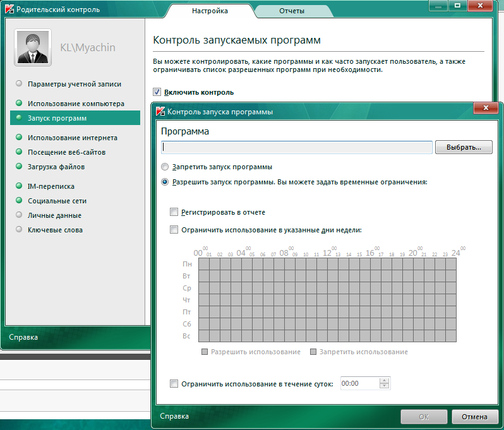Viewport: 504px width, 430px height.
Task: Close the Родительский контроль window
Action: coord(480,6)
